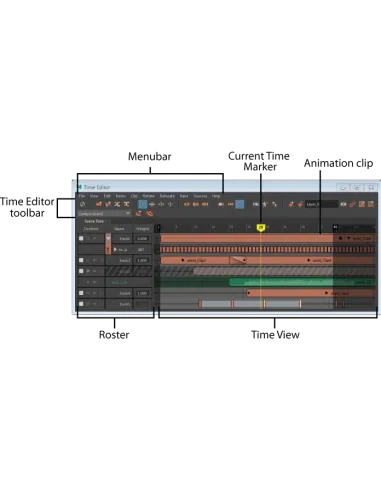Click the second orange icon right of composition dropdown
The image size is (381, 492).
coord(150,214)
